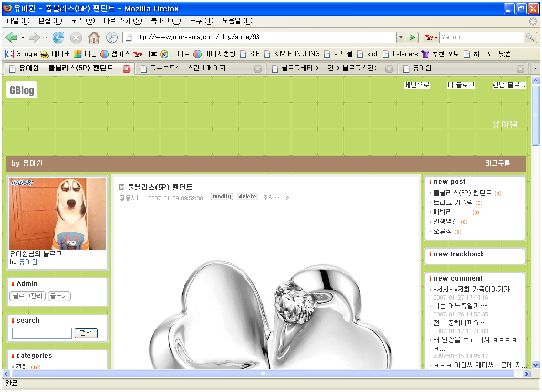Click the address bar URL field
The width and height of the screenshot is (542, 392).
[x=259, y=37]
